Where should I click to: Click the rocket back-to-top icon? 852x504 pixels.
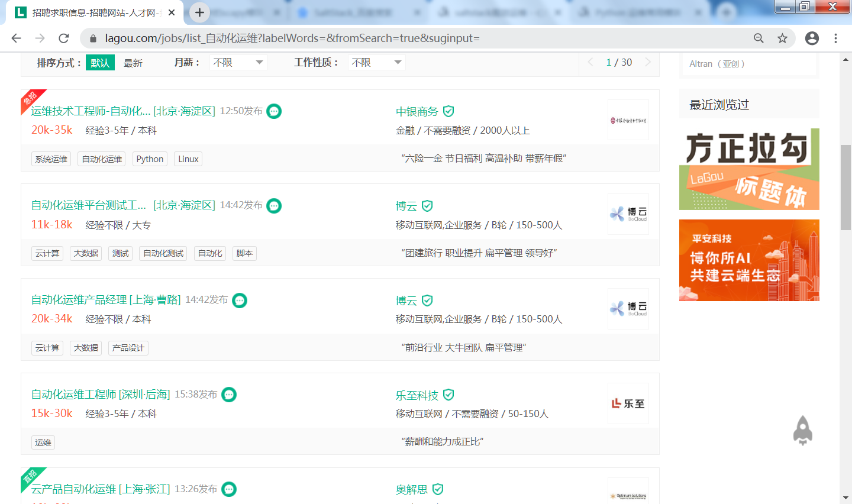pos(803,430)
